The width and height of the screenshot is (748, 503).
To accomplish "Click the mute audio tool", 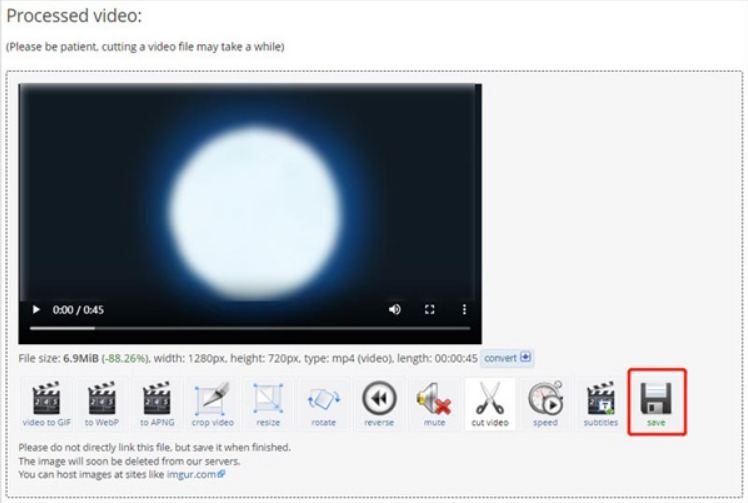I will coord(434,404).
